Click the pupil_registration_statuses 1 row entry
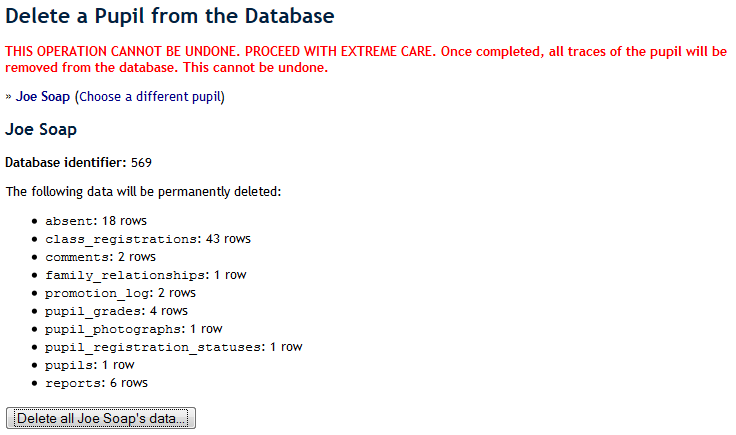The height and width of the screenshot is (435, 736). click(173, 347)
